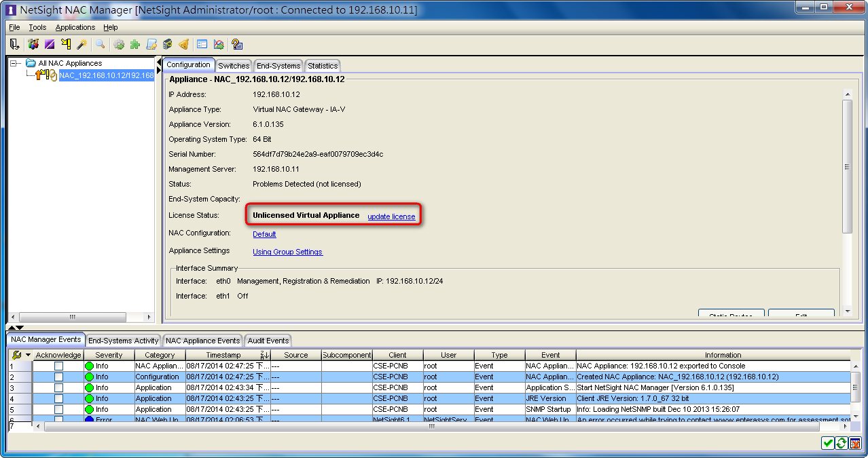Click the green refresh arrows status icon
The image size is (868, 458).
(x=841, y=443)
